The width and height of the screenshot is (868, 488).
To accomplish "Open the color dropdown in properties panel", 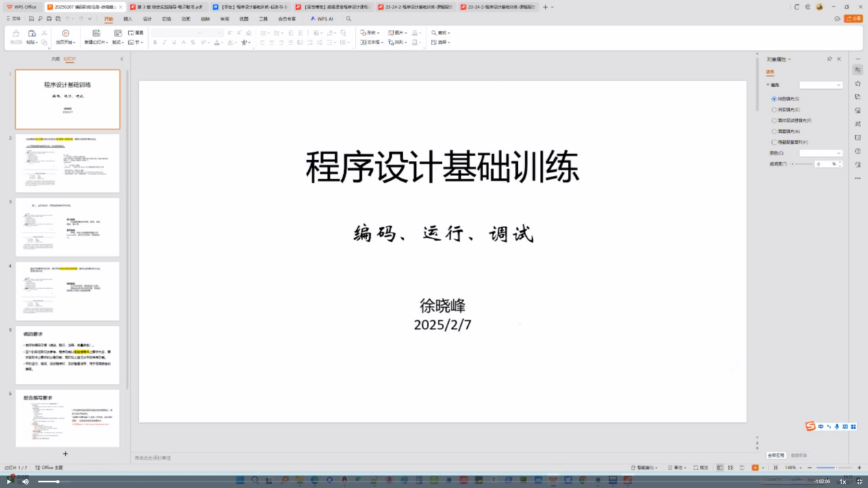I will (x=821, y=153).
